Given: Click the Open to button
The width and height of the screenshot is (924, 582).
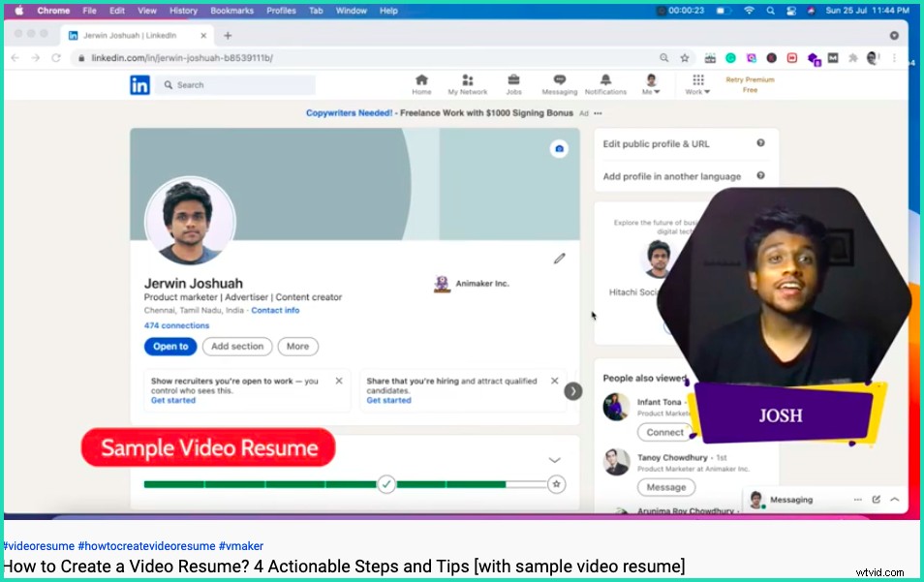Looking at the screenshot, I should (169, 346).
